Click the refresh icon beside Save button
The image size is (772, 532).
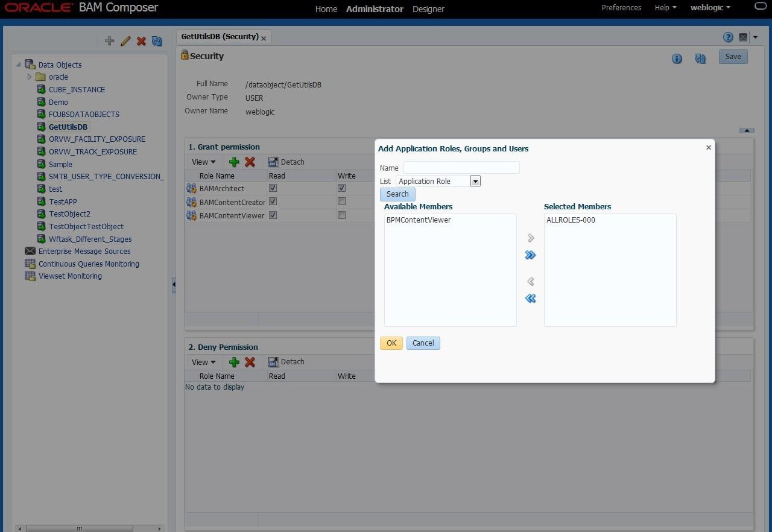[x=700, y=59]
